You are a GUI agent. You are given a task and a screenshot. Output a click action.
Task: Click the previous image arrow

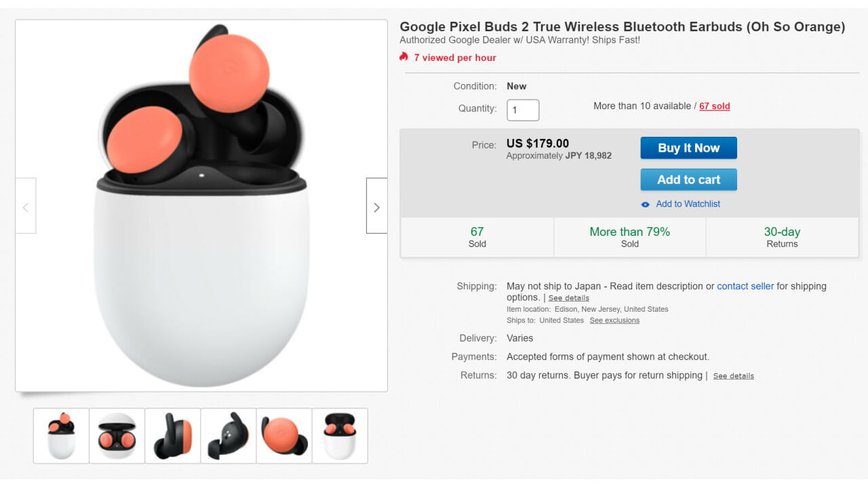point(26,206)
